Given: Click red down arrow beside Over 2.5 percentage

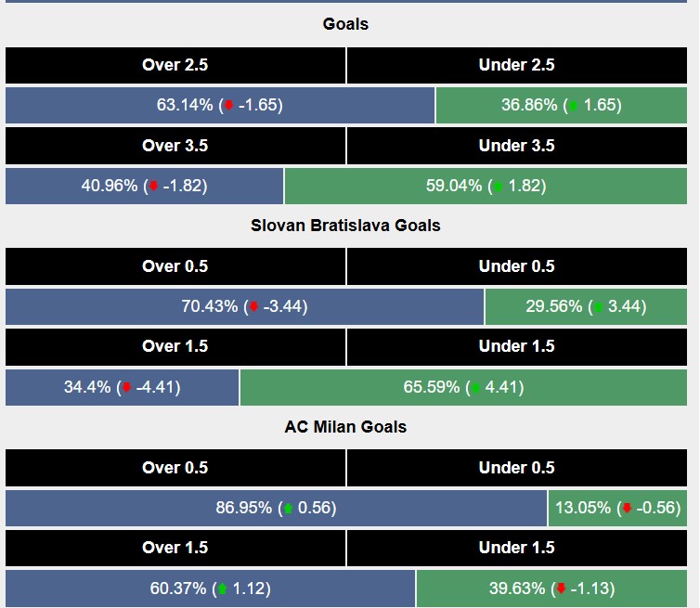Looking at the screenshot, I should 229,106.
